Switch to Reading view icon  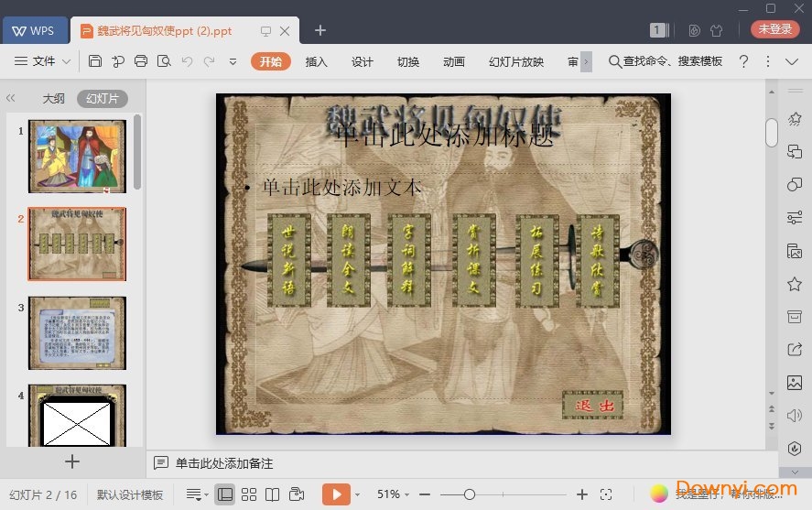pyautogui.click(x=273, y=494)
